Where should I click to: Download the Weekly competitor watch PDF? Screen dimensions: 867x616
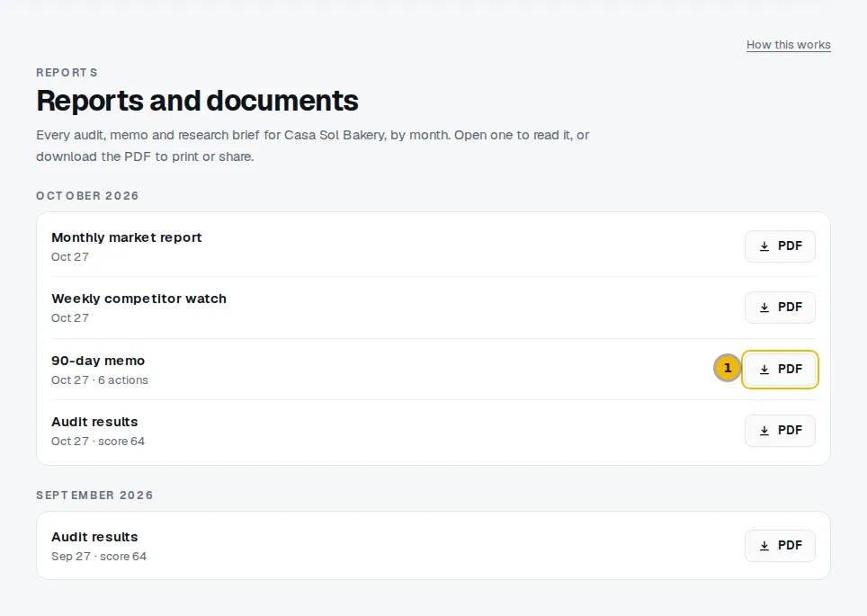(780, 308)
